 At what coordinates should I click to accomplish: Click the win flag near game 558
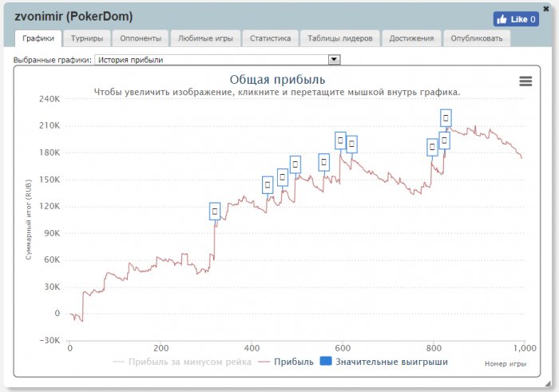tap(323, 163)
